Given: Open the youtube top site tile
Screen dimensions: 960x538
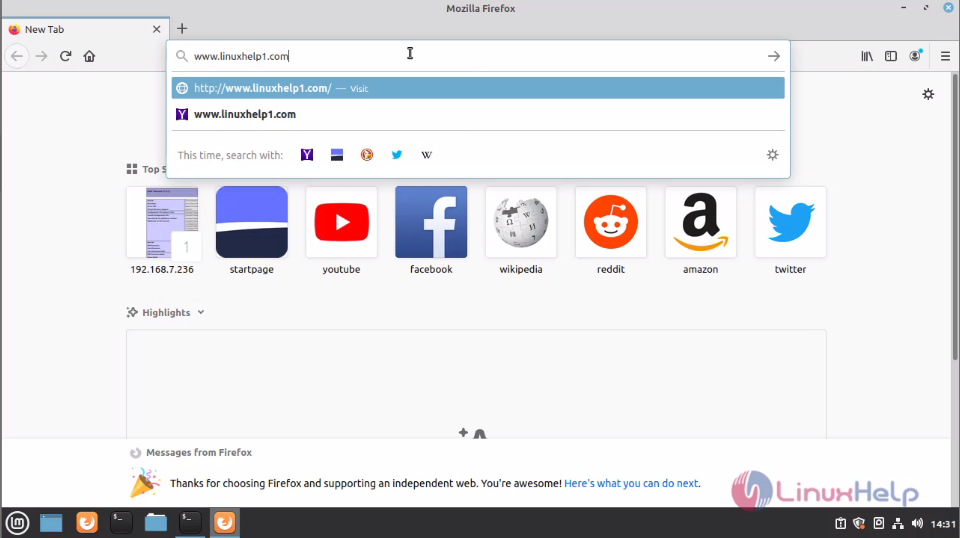Looking at the screenshot, I should coord(342,231).
